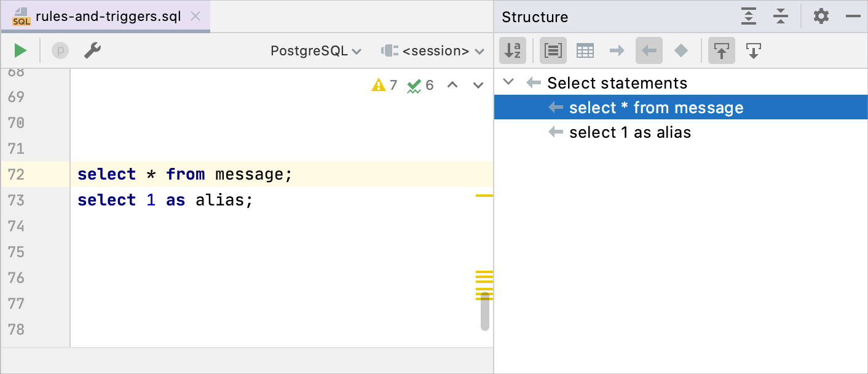Select 'select 1 as alias' in Structure panel

pyautogui.click(x=629, y=132)
